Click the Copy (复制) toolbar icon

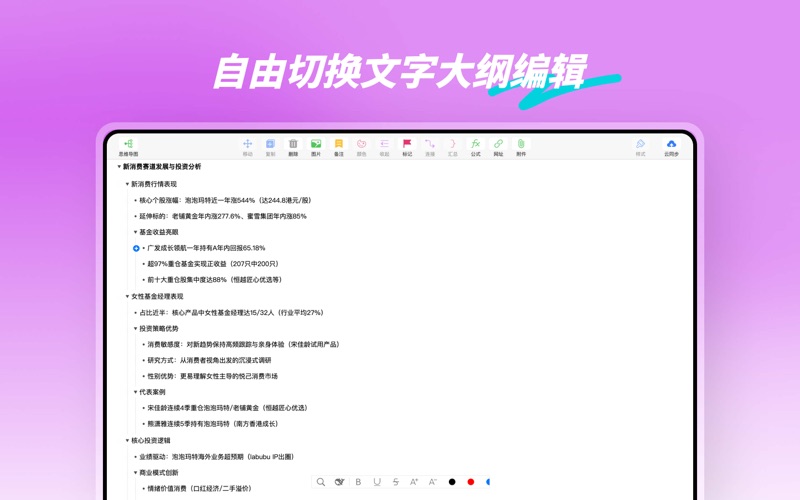270,147
